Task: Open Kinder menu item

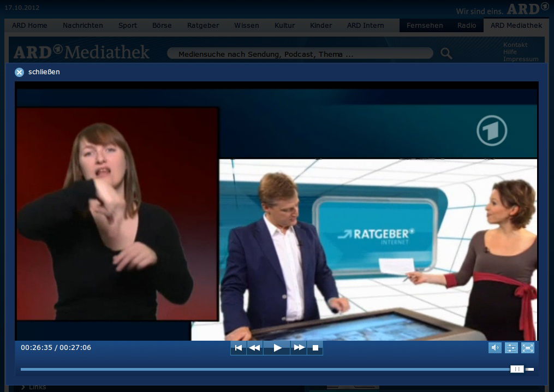Action: 321,26
